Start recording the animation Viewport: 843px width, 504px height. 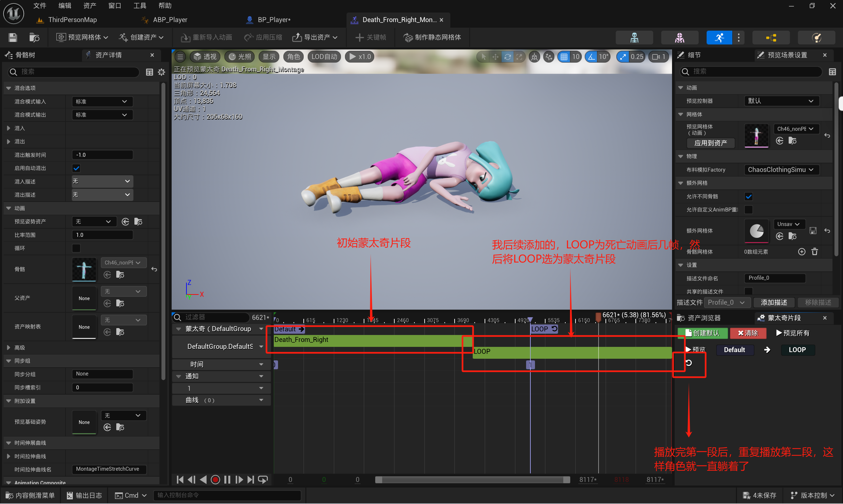(215, 480)
